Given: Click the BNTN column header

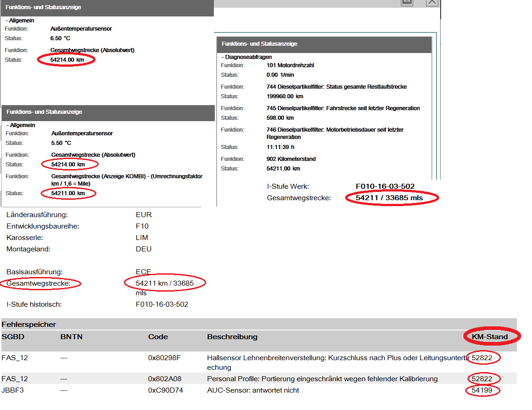Looking at the screenshot, I should pyautogui.click(x=71, y=337).
